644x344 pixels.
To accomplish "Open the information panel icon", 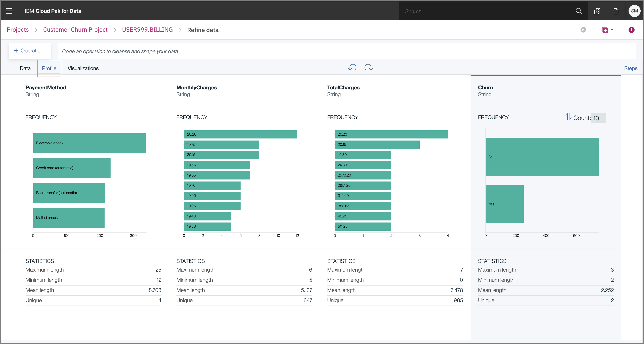I will point(631,30).
